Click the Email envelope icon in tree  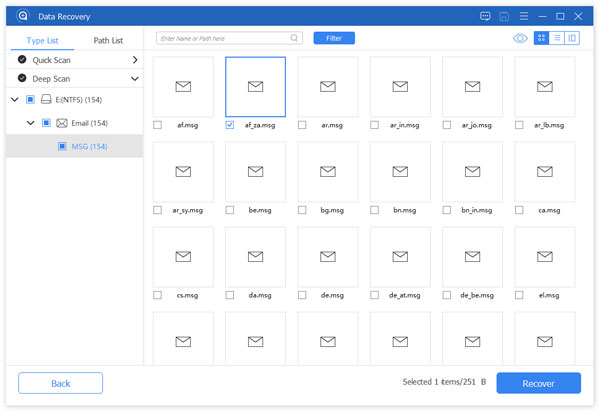coord(62,123)
